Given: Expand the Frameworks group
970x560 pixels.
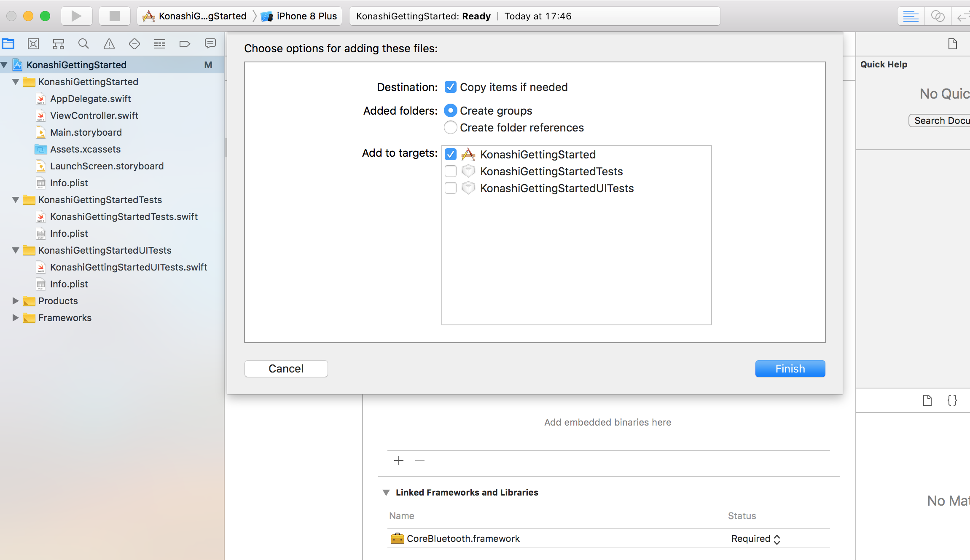Looking at the screenshot, I should point(16,318).
